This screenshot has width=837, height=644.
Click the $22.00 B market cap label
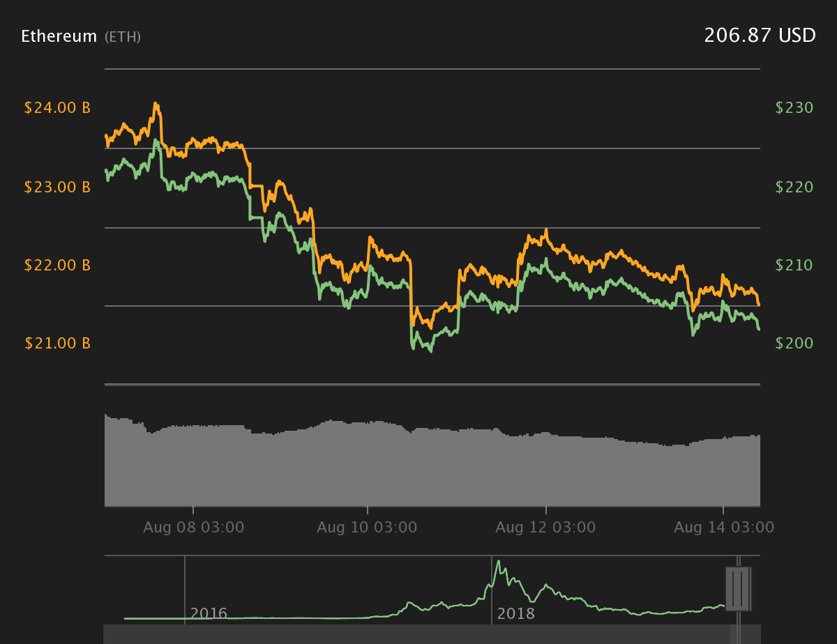[x=57, y=266]
